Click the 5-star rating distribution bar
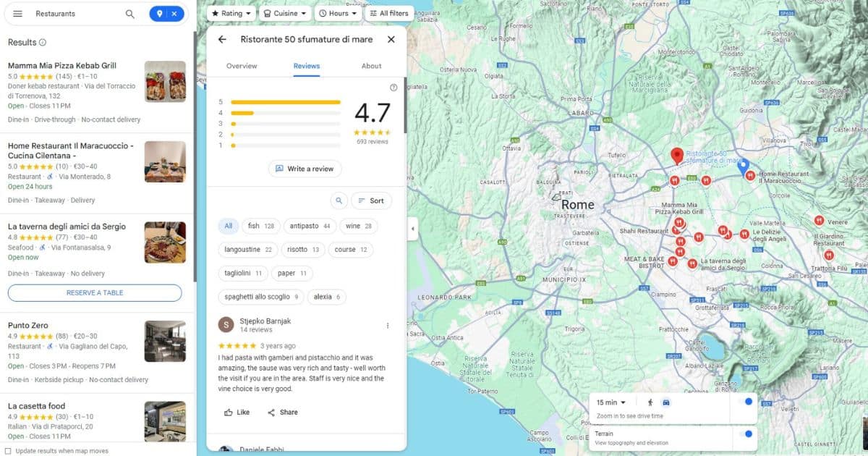This screenshot has height=456, width=868. (x=286, y=102)
